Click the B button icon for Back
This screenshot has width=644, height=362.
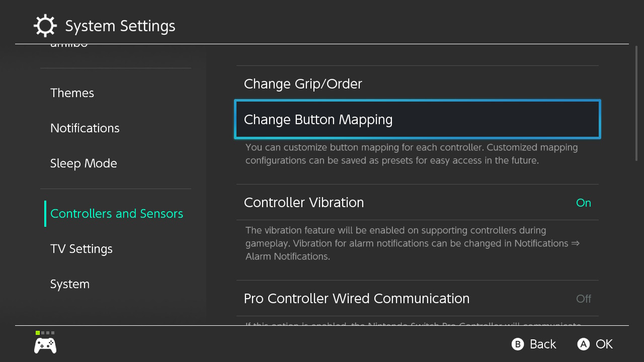pyautogui.click(x=518, y=344)
